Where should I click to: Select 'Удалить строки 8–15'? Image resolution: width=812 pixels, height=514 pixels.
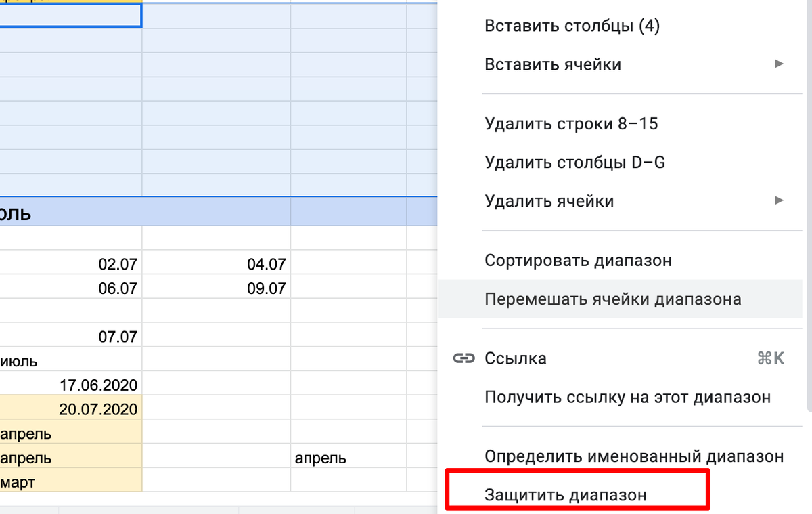click(571, 124)
